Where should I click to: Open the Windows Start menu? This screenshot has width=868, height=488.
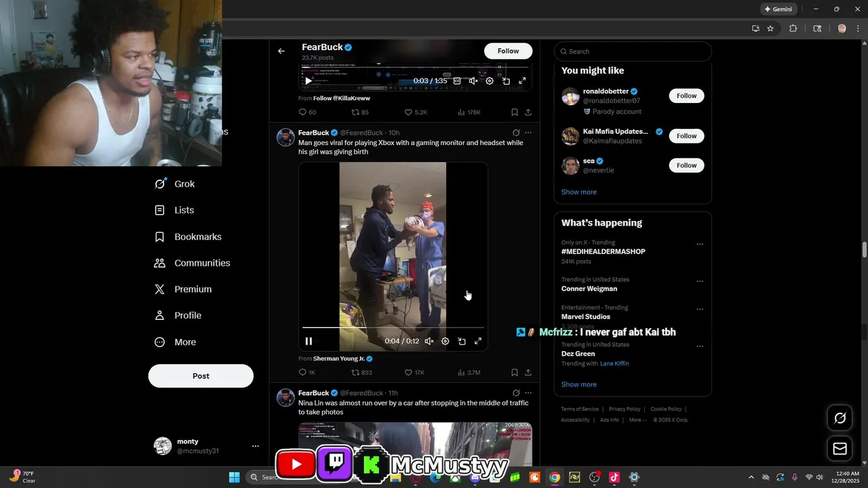234,477
